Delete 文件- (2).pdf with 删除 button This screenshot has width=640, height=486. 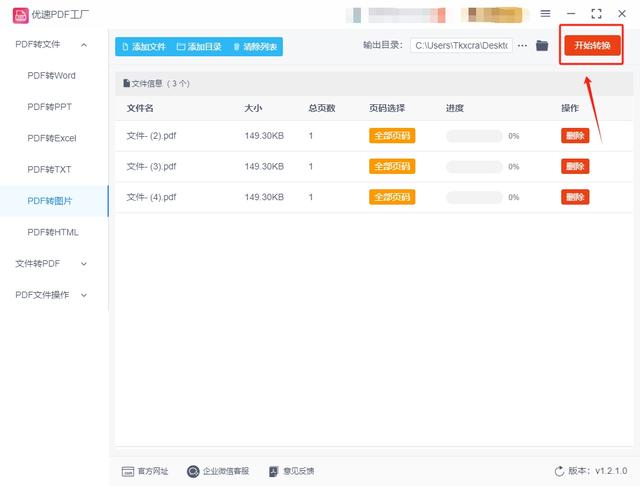click(x=575, y=135)
